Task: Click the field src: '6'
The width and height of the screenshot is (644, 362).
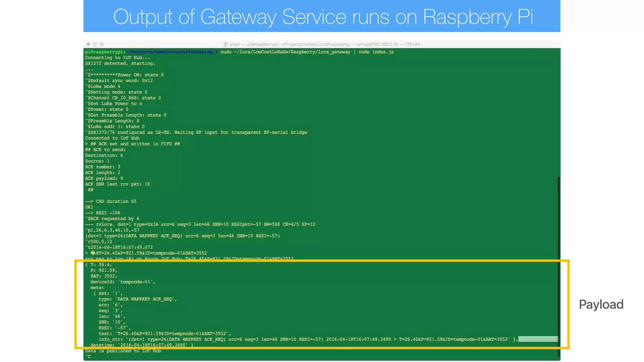Action: [x=111, y=305]
